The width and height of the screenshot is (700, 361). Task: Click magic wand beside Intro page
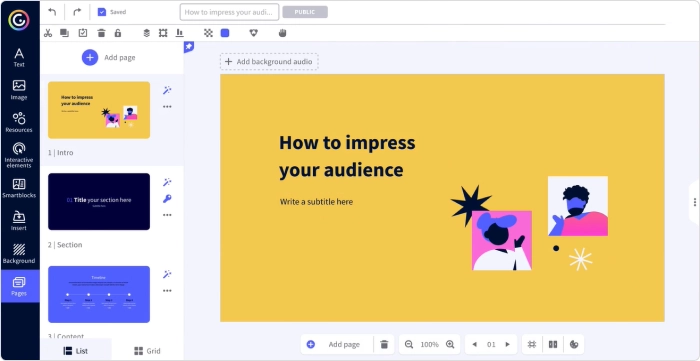click(167, 91)
